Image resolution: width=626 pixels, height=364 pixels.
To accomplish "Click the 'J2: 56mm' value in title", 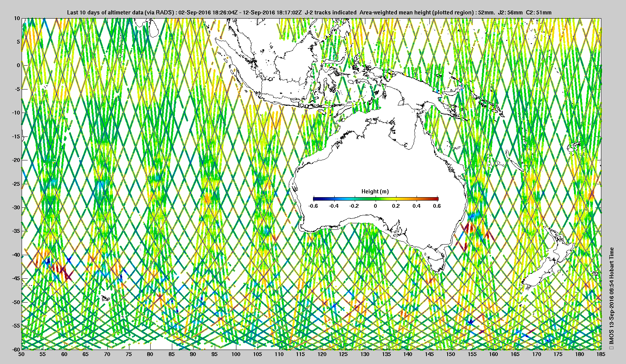I will (x=510, y=13).
